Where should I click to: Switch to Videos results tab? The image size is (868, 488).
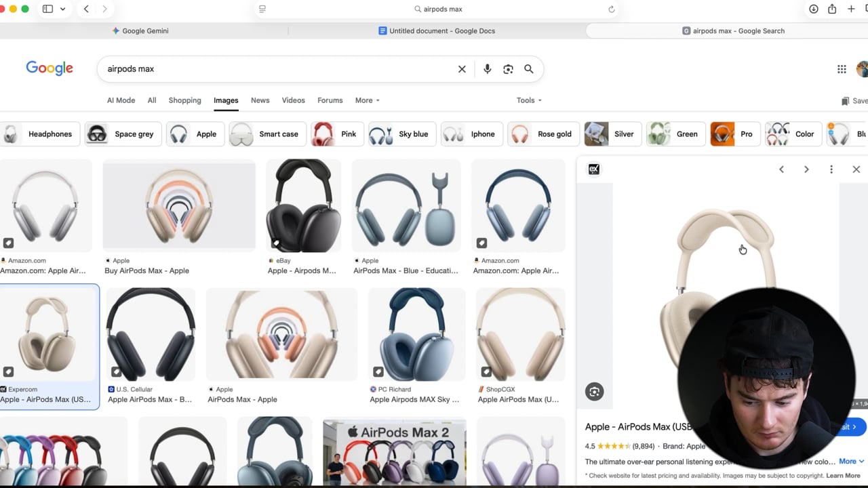tap(293, 100)
